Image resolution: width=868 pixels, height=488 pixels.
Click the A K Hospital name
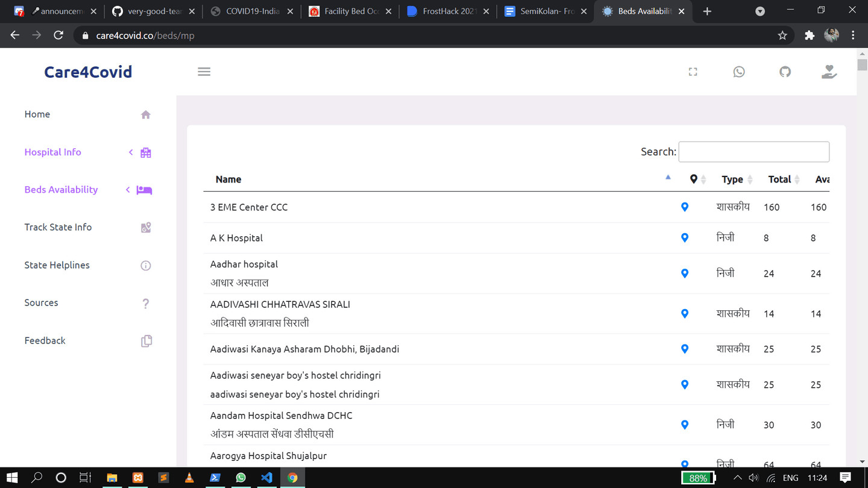[236, 238]
